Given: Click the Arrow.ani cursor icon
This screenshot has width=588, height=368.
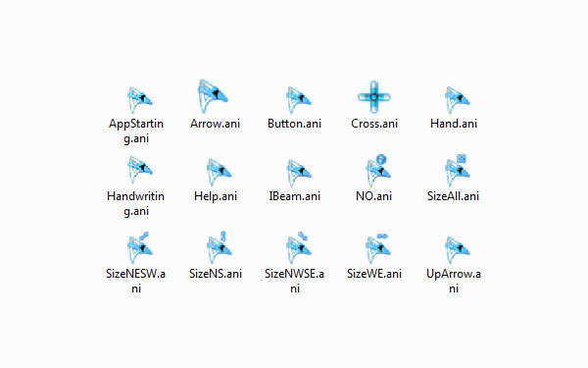Looking at the screenshot, I should point(213,96).
